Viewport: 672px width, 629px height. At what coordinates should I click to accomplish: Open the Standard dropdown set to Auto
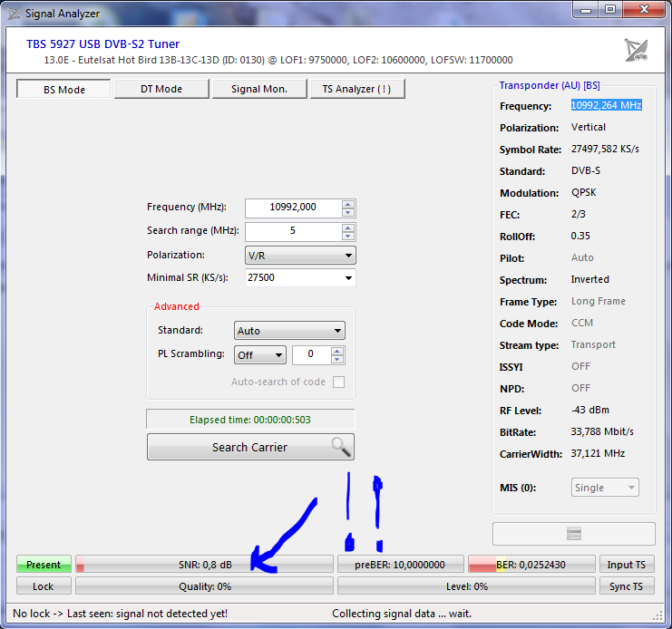[x=289, y=331]
